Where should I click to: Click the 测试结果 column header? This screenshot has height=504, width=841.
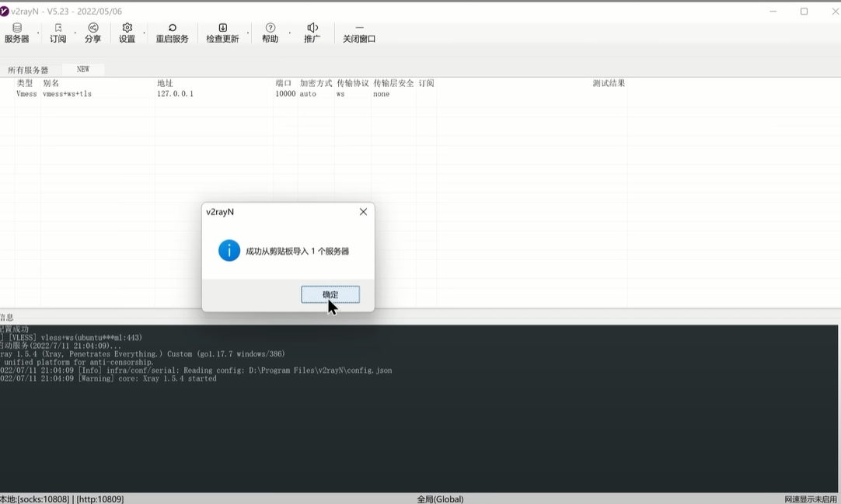(x=609, y=83)
